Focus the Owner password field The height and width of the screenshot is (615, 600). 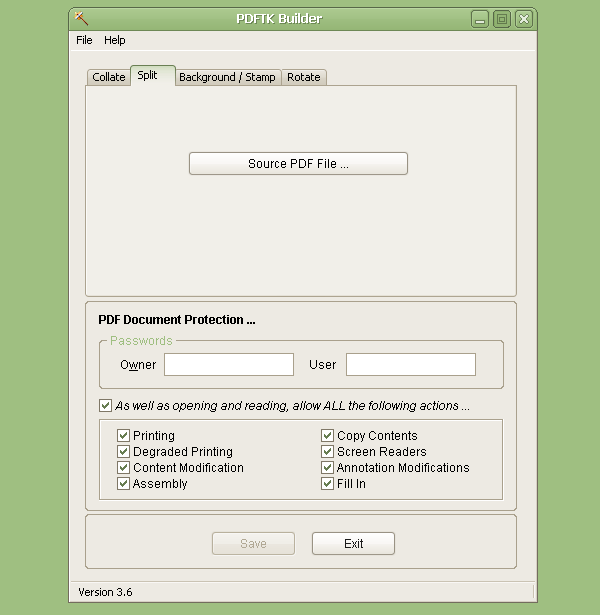[229, 364]
